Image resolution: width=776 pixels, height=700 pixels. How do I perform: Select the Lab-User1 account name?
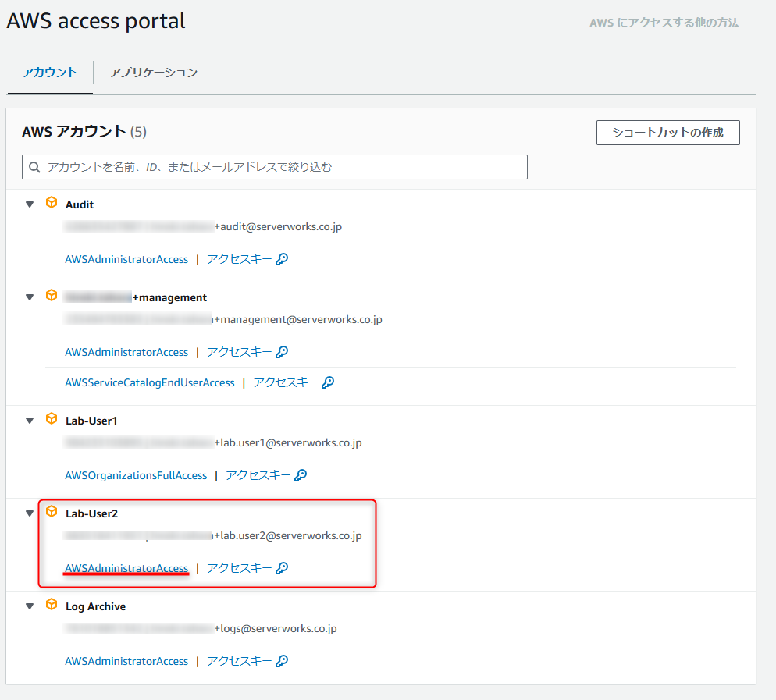point(91,421)
